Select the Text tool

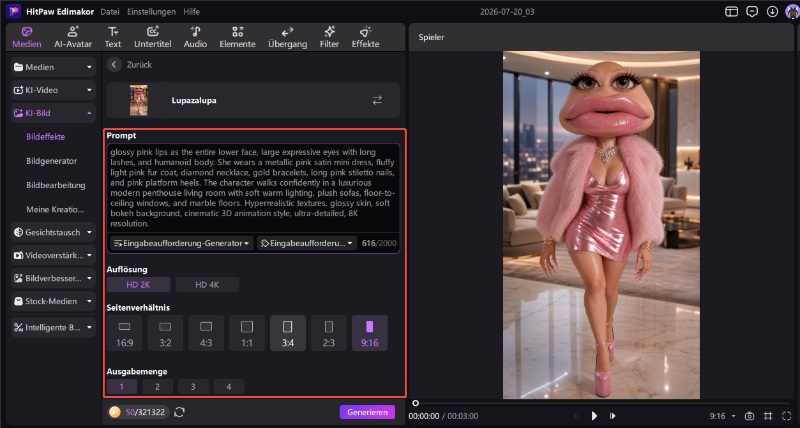[x=113, y=37]
